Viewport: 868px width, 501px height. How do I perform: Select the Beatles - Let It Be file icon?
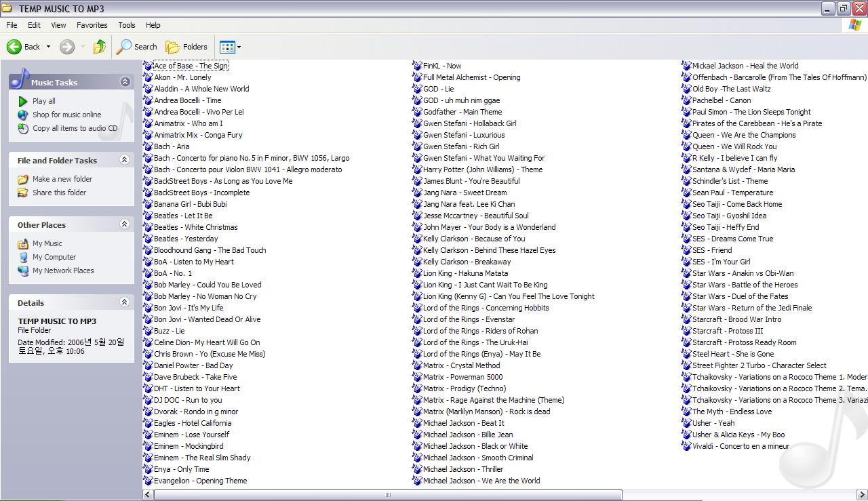pos(148,216)
